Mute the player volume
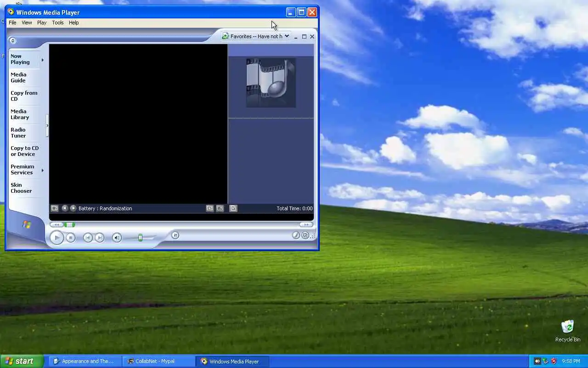Image resolution: width=588 pixels, height=368 pixels. 117,237
